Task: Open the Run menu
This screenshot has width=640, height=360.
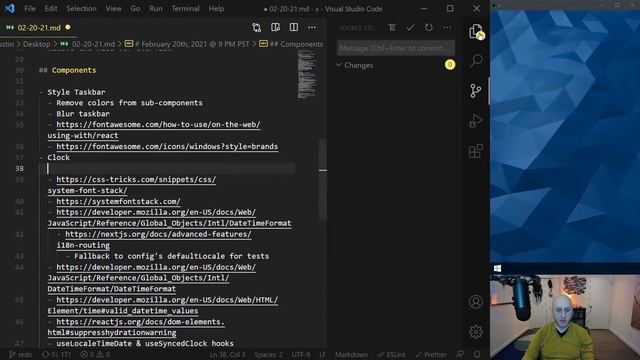Action: point(156,9)
